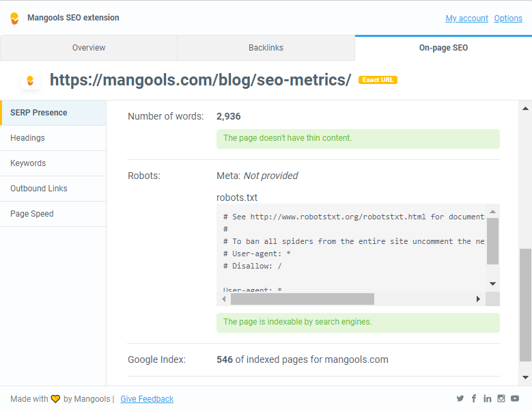This screenshot has width=532, height=410.
Task: Switch to the Overview tab
Action: 89,48
